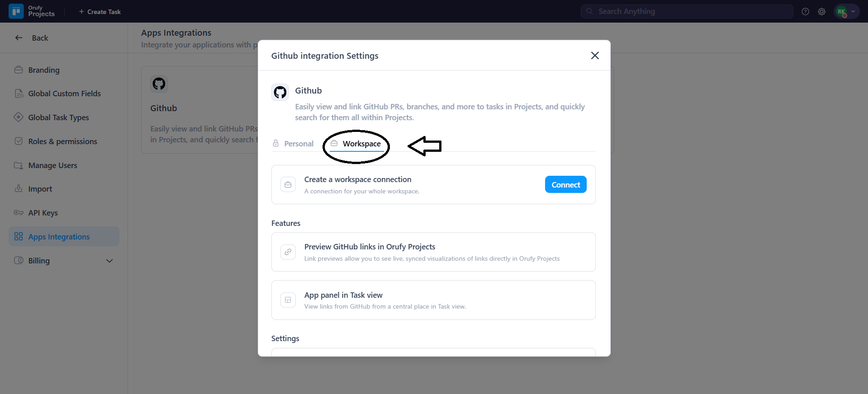This screenshot has height=394, width=868.
Task: Click the Orufy Projects logo icon
Action: pos(16,11)
